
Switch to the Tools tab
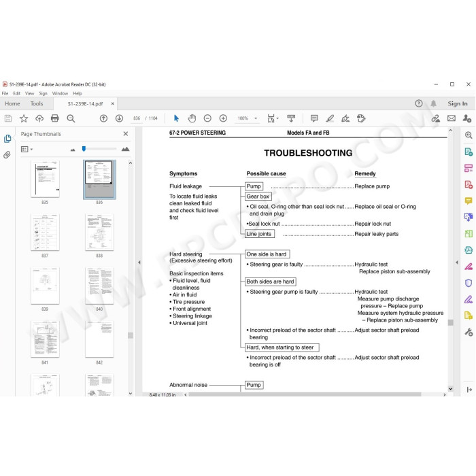[37, 103]
